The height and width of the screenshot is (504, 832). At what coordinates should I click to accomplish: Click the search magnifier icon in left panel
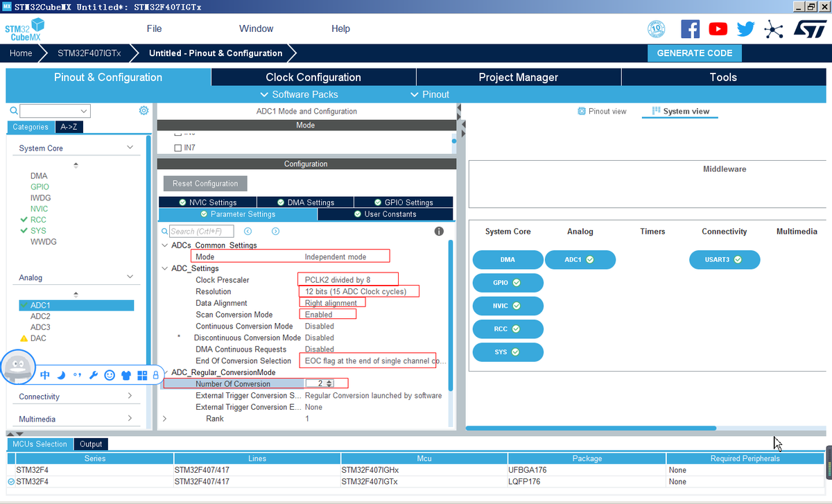[13, 111]
